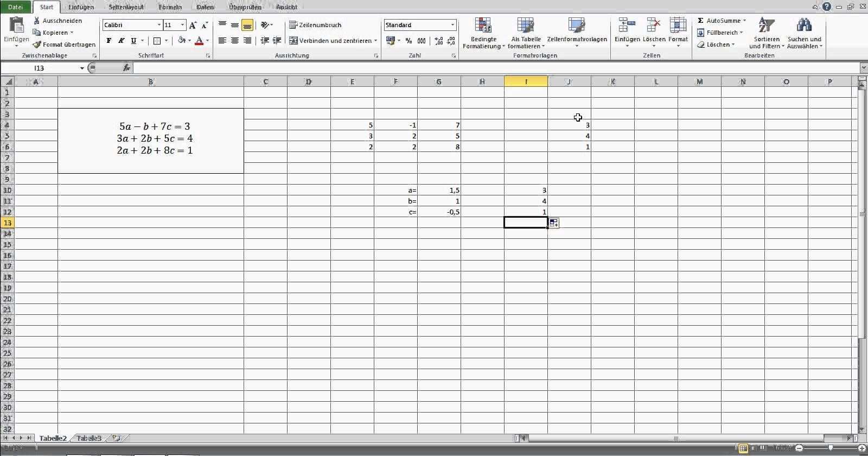Screen dimensions: 868x456
Task: Click the insert function fx icon
Action: click(x=126, y=68)
